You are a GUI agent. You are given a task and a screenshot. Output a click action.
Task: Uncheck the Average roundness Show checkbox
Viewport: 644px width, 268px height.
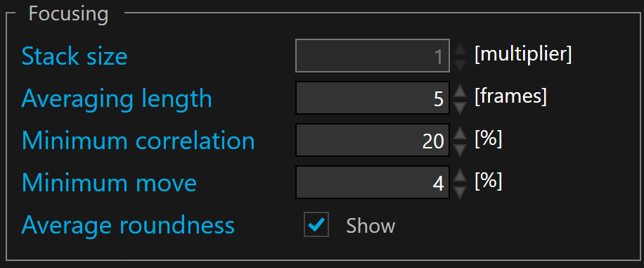tap(316, 224)
